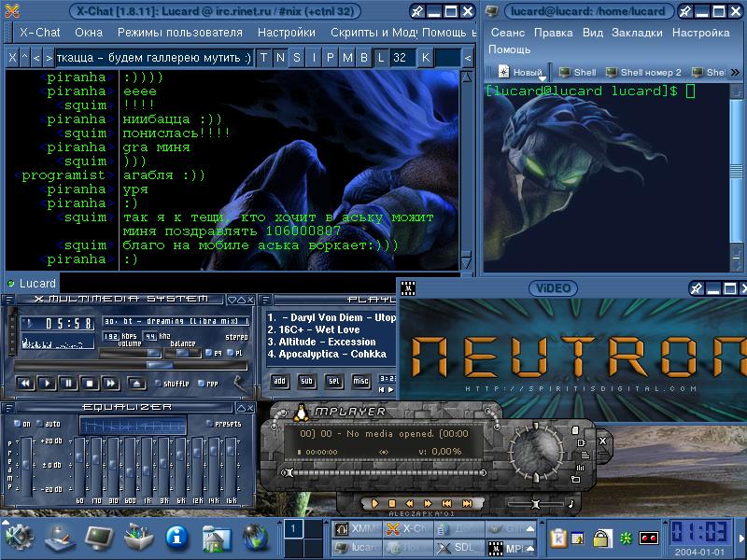Open the Закладки menu in the terminal
Image resolution: width=747 pixels, height=560 pixels.
click(637, 32)
